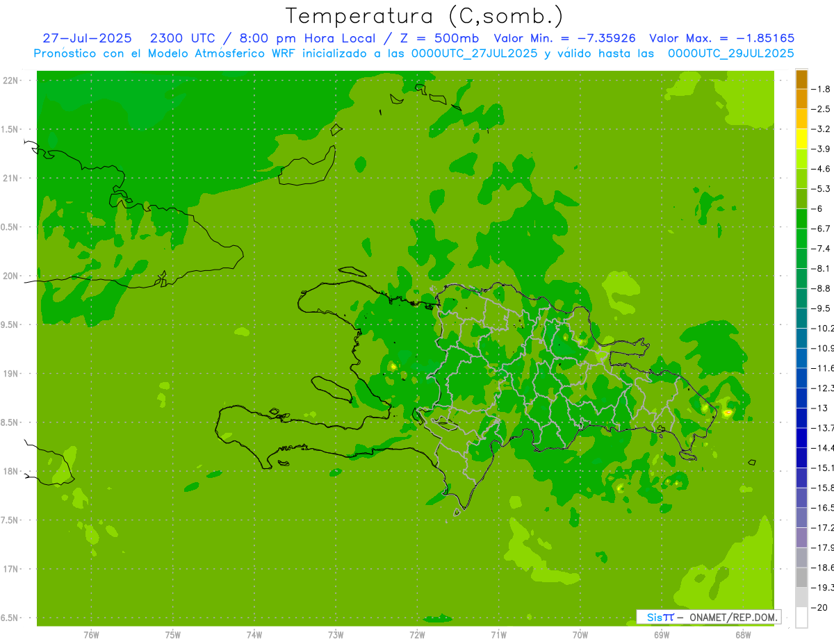Click the green swatch between -6 and -6.7

coord(801,218)
